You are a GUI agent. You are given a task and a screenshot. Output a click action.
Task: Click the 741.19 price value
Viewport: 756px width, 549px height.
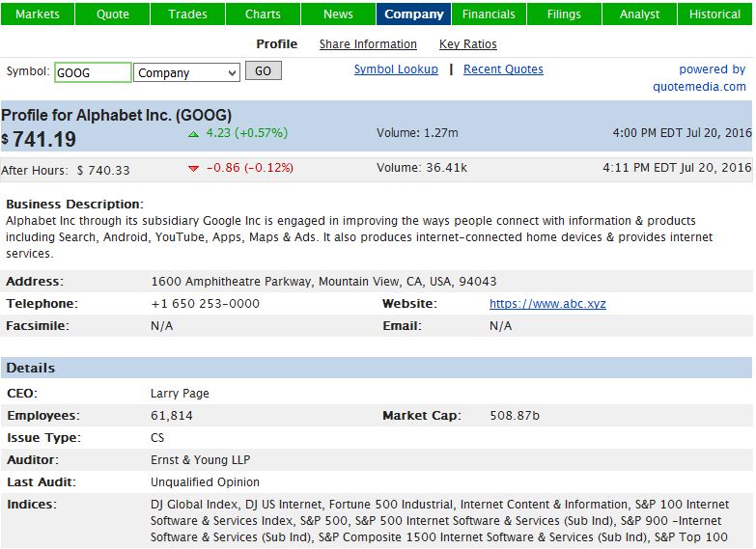43,139
